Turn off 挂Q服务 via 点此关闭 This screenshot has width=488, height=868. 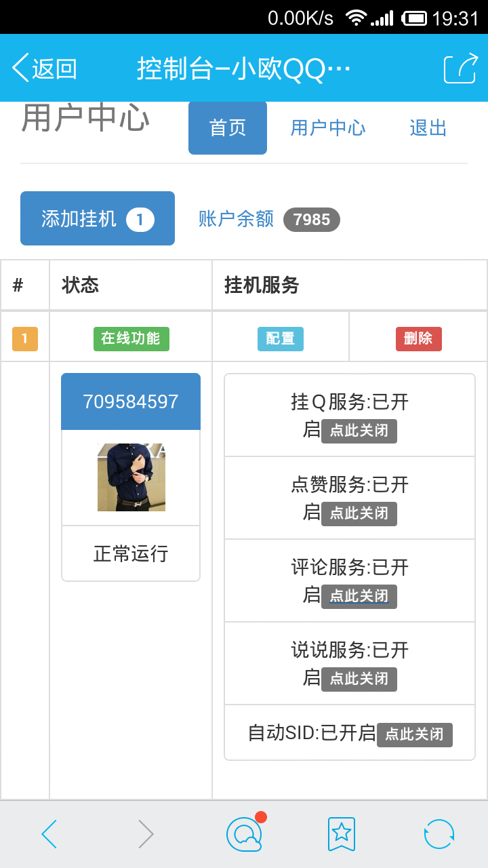359,431
